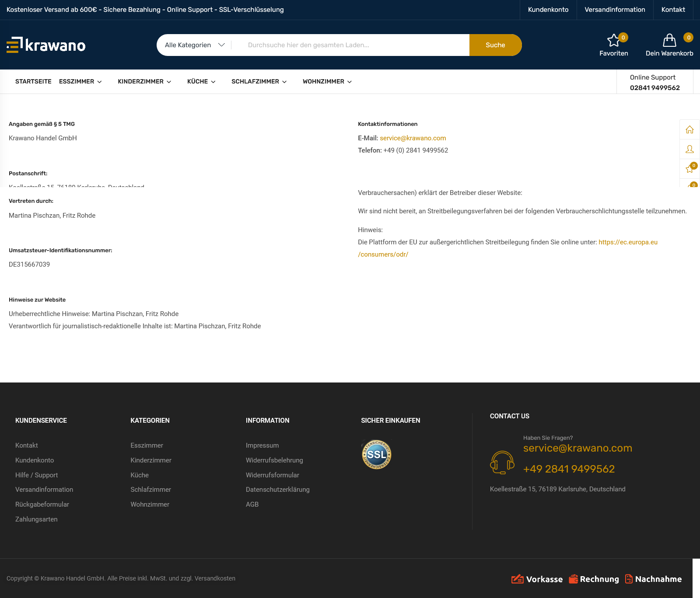Image resolution: width=700 pixels, height=598 pixels.
Task: Open Kundenkonto in top bar
Action: 548,10
